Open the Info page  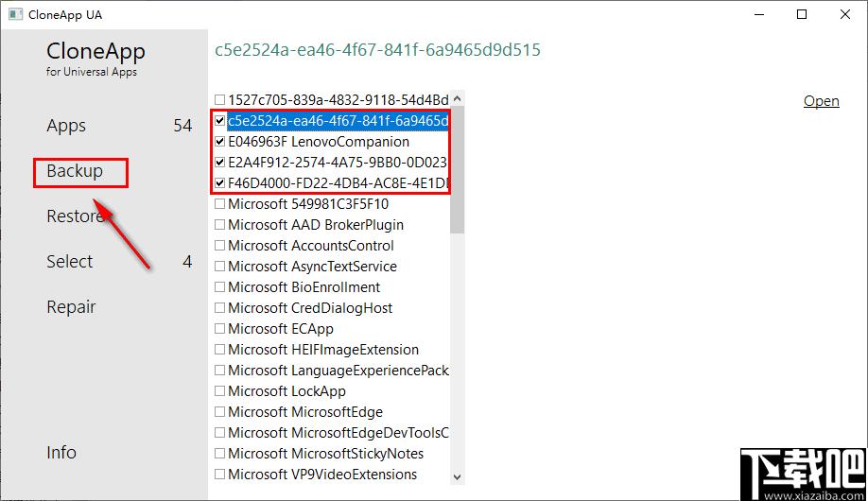pos(61,452)
